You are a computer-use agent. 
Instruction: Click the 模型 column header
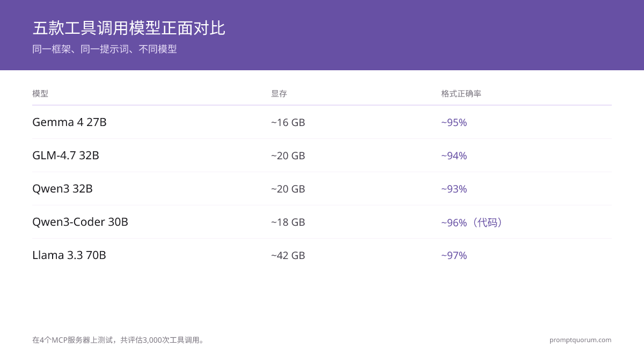[x=40, y=94]
